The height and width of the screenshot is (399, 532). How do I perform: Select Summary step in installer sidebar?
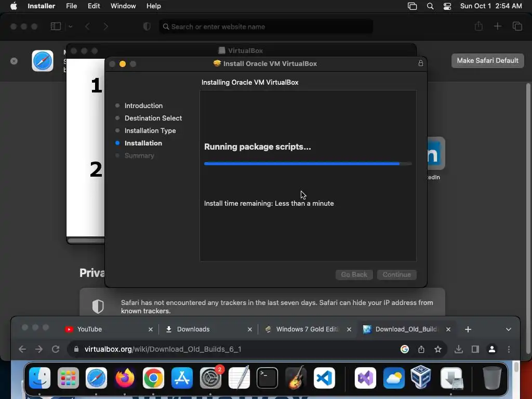(139, 156)
